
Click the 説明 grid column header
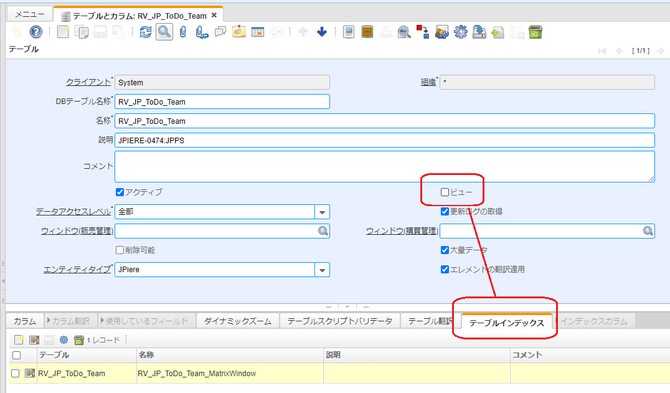coord(417,355)
